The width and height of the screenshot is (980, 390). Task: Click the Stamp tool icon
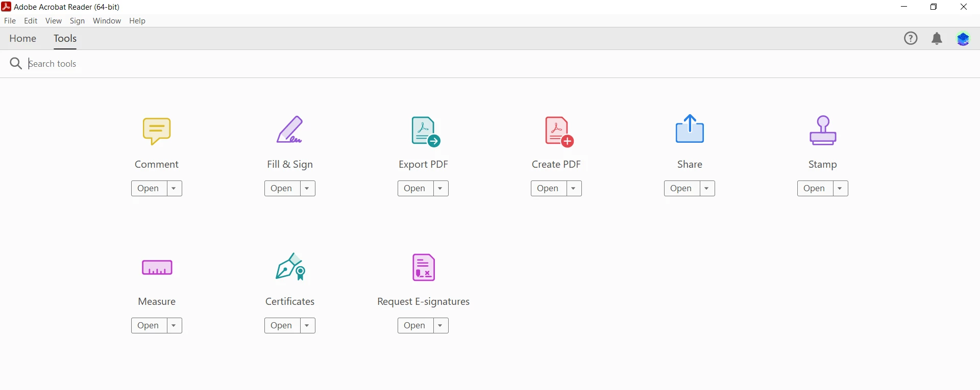pos(823,131)
